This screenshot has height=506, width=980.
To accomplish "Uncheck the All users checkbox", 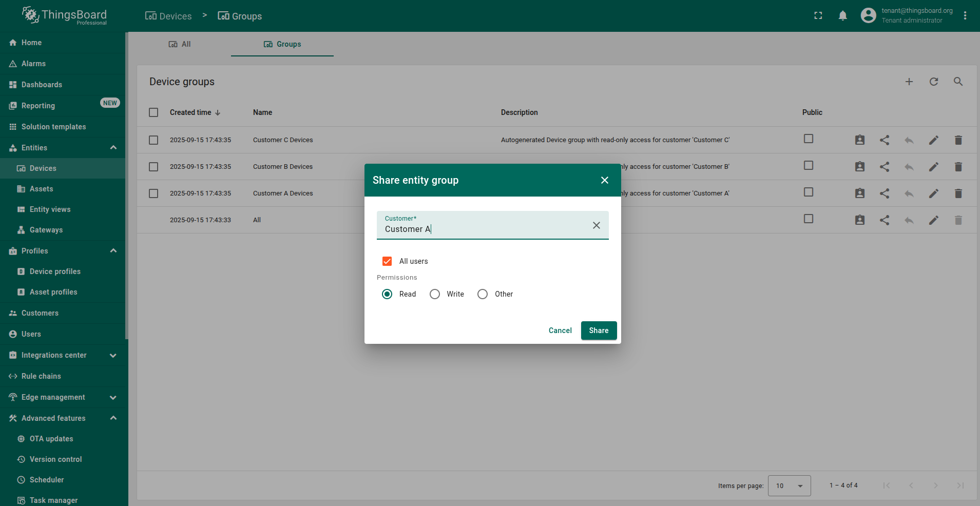I will pyautogui.click(x=387, y=261).
